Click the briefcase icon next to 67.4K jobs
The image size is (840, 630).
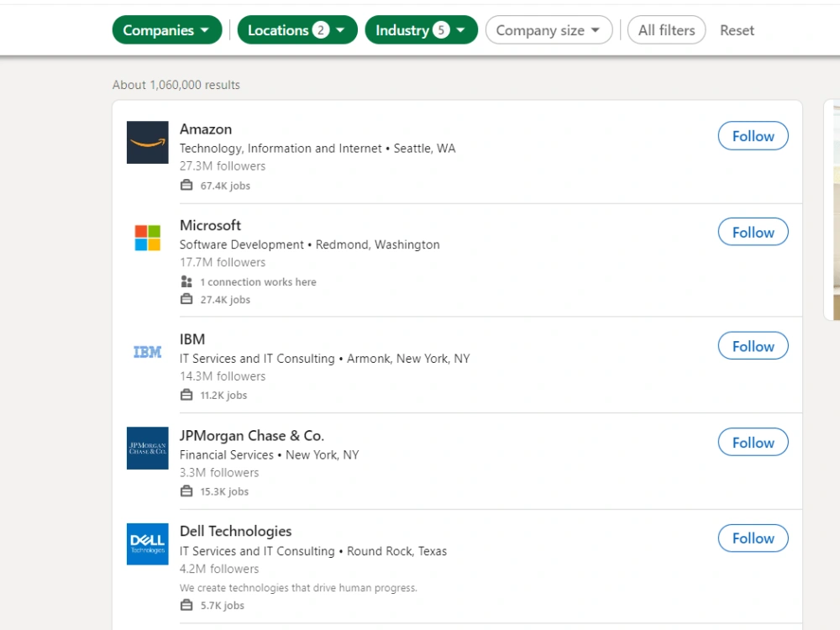[186, 184]
